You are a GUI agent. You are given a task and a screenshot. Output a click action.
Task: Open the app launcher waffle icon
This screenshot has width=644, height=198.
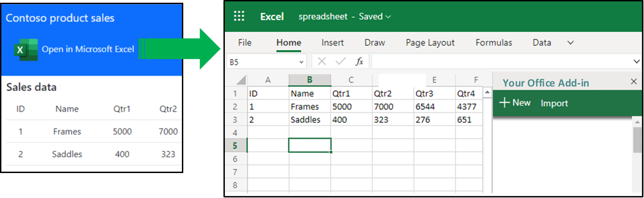pyautogui.click(x=239, y=16)
